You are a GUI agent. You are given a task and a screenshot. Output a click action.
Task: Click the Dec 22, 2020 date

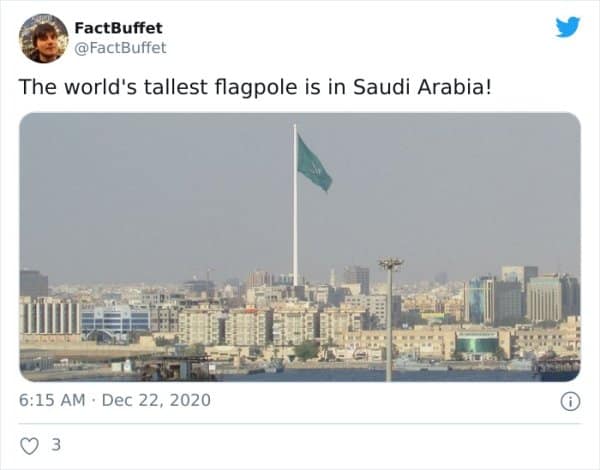[x=157, y=401]
